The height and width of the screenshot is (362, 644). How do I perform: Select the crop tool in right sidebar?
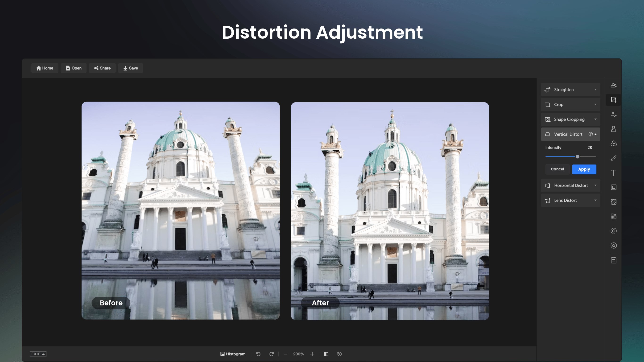click(614, 100)
